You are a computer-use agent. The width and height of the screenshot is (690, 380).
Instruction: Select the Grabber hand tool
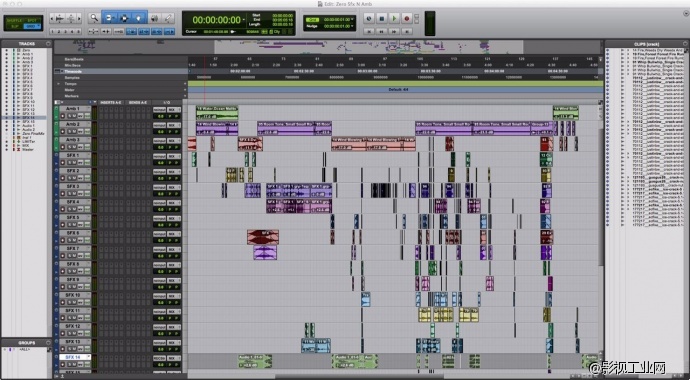(x=139, y=18)
